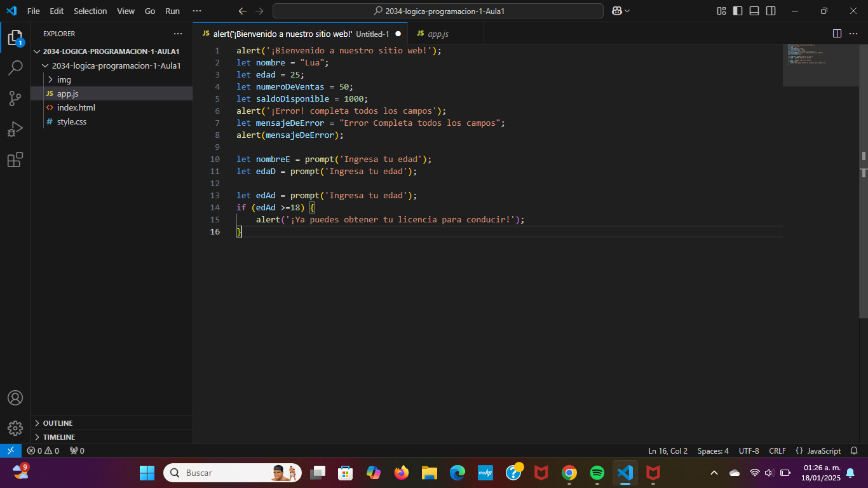Expand the OUTLINE section

click(x=111, y=423)
